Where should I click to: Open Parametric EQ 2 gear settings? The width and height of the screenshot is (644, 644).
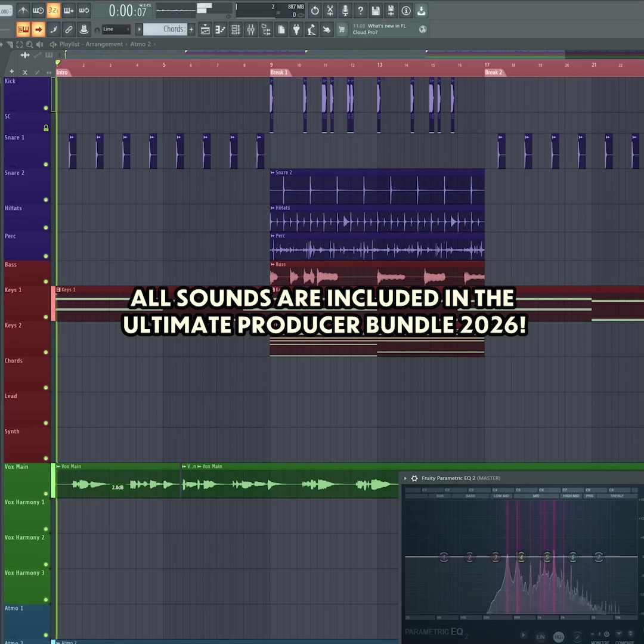coord(414,478)
